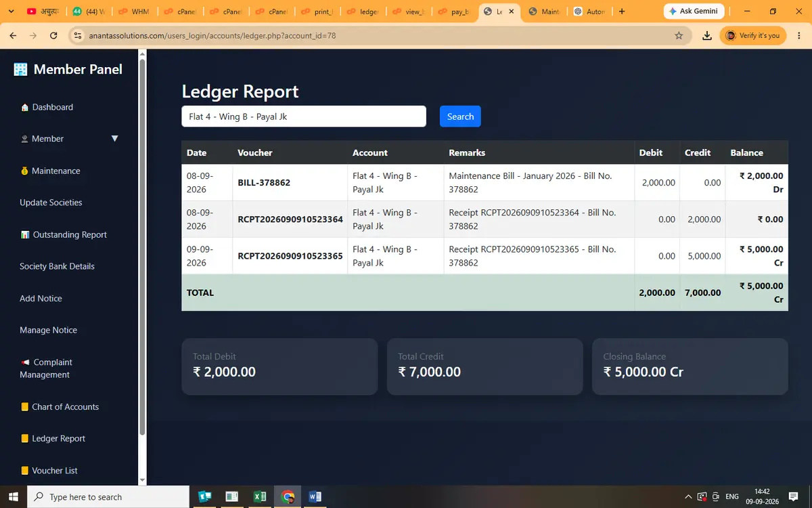Click the house icon beside Dashboard

[x=25, y=108]
